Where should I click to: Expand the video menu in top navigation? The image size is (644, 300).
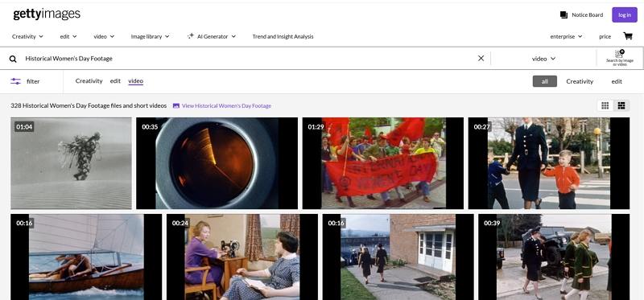(104, 36)
